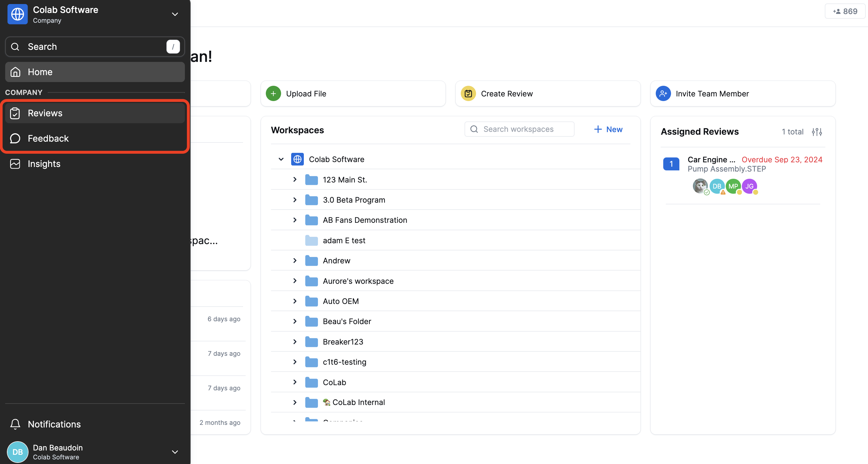Click the Colab Software workspace globe icon
The width and height of the screenshot is (868, 464).
[297, 159]
